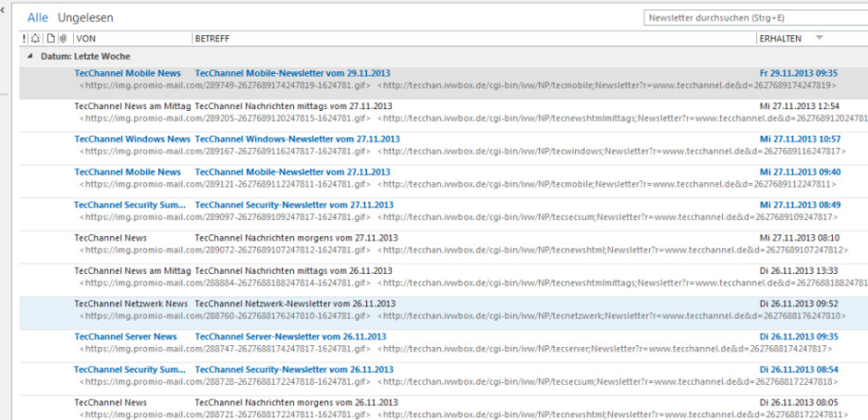
Task: Open TecChannel Mobile-Newsletter vom 27.11.2013
Action: pos(292,173)
